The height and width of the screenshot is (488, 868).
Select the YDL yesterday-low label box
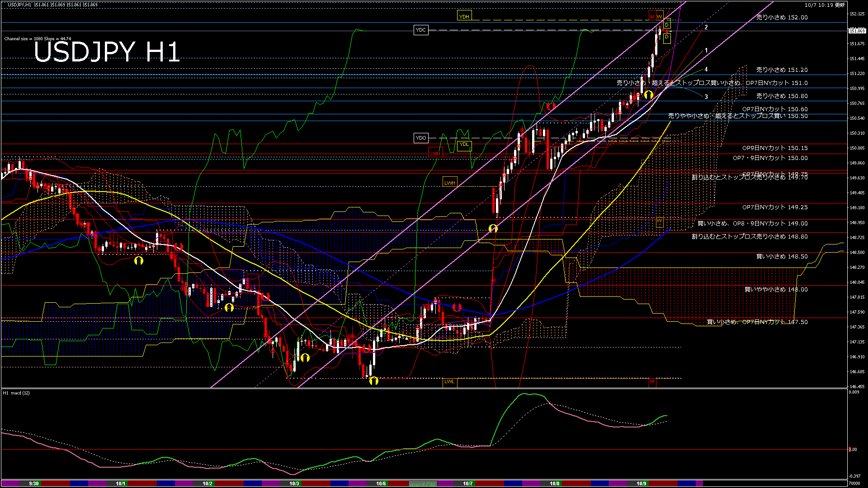tap(464, 145)
